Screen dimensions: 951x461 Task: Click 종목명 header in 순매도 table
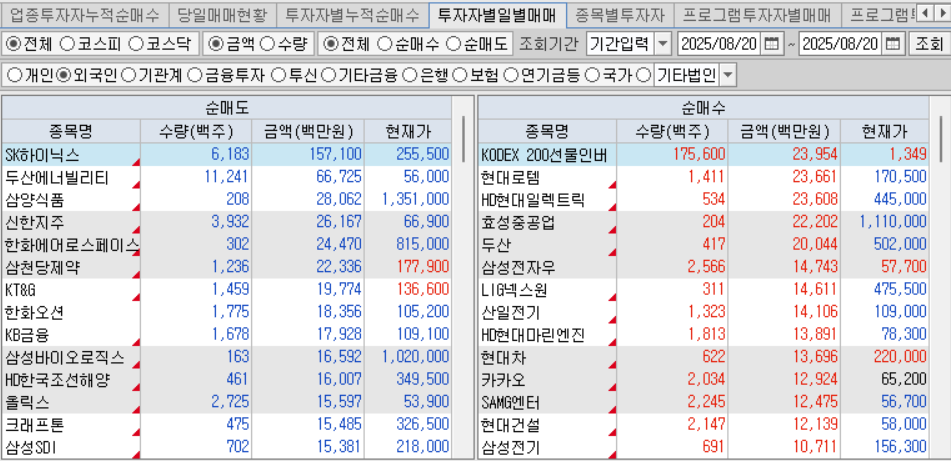click(x=72, y=131)
